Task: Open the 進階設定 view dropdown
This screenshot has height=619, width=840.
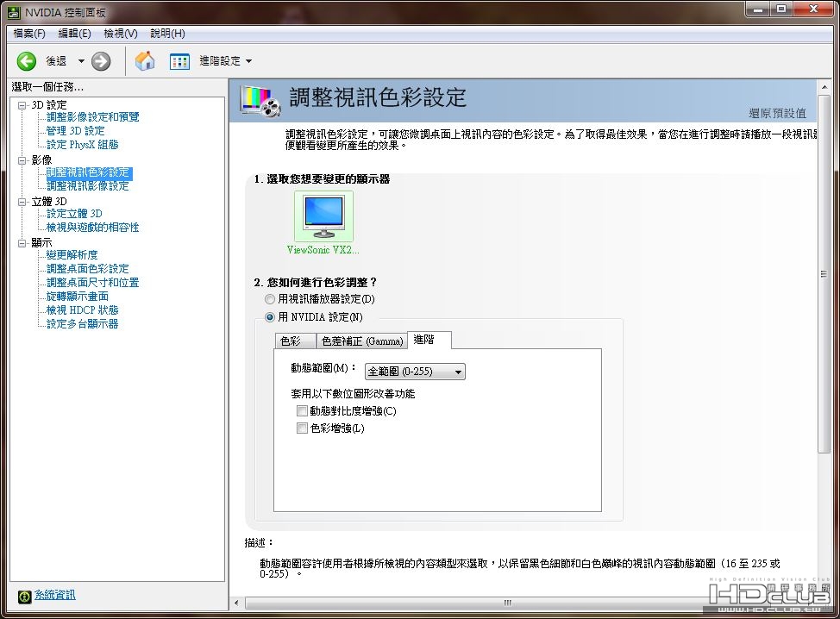Action: pyautogui.click(x=226, y=61)
